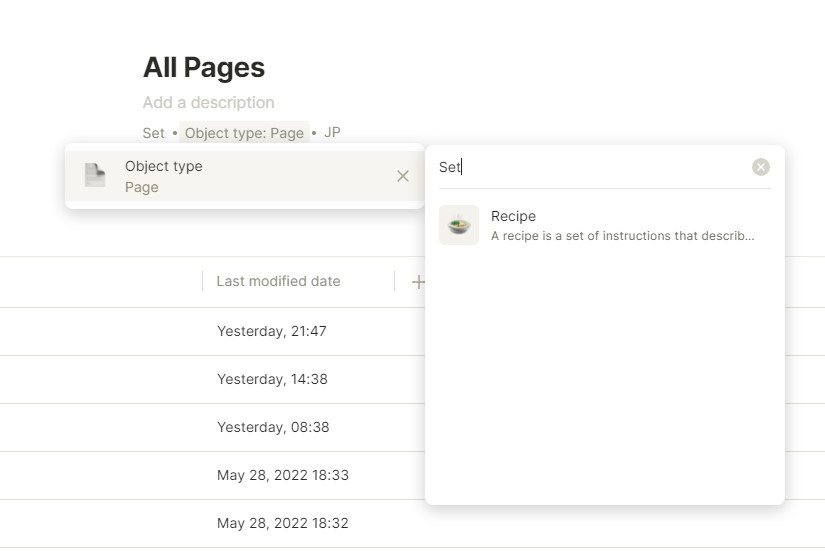Click the Set label under title
The height and width of the screenshot is (551, 825).
point(153,133)
